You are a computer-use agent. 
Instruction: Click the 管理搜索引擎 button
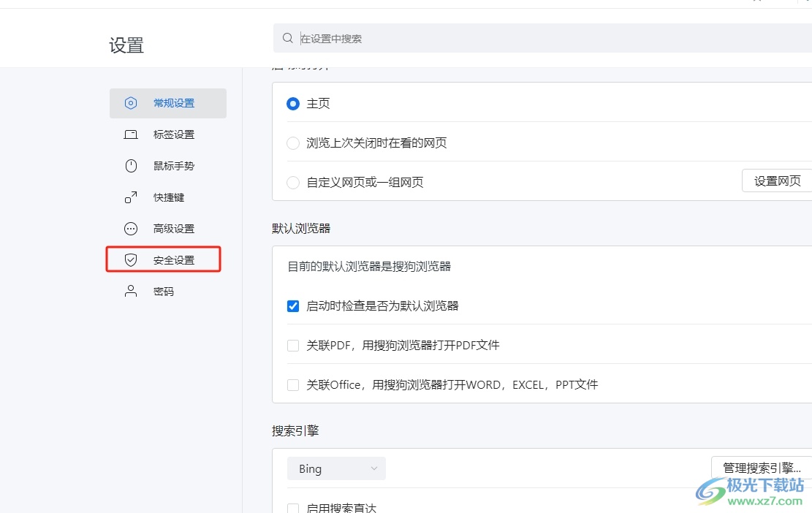[x=762, y=468]
